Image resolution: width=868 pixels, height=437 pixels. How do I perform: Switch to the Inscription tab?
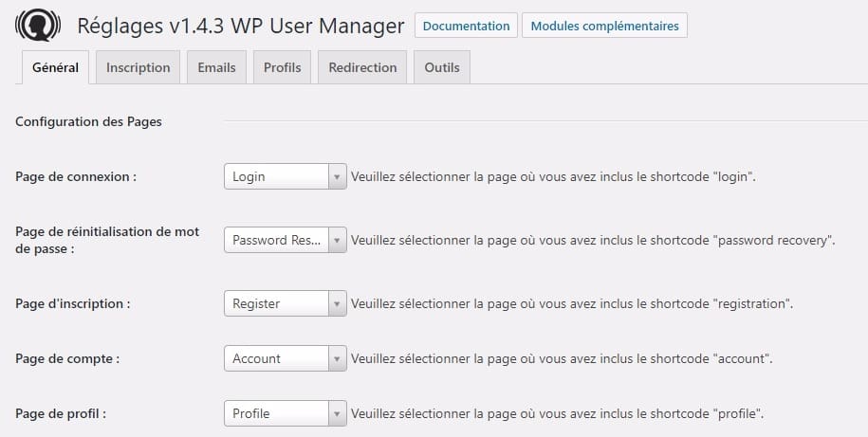(x=138, y=67)
